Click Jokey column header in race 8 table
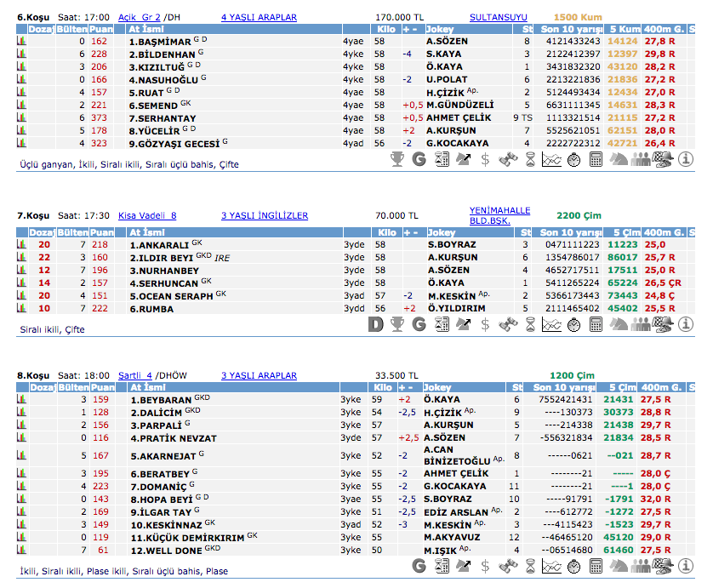 tap(440, 387)
